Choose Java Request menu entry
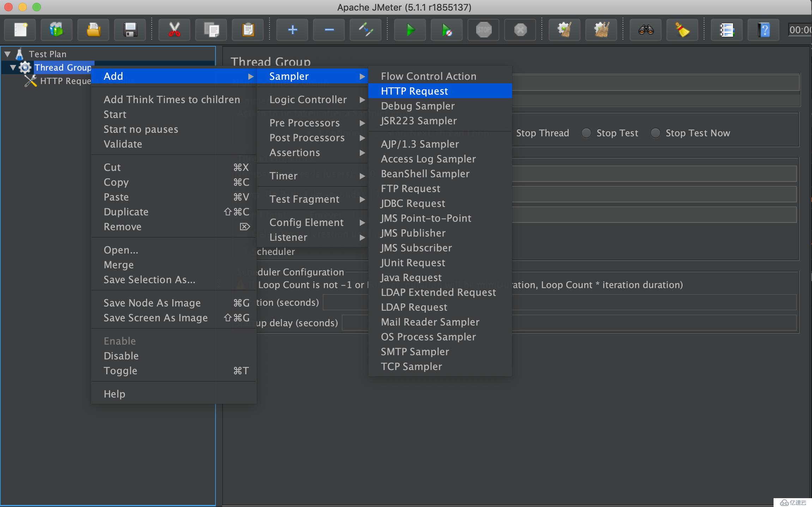Viewport: 812px width, 507px height. [440, 278]
